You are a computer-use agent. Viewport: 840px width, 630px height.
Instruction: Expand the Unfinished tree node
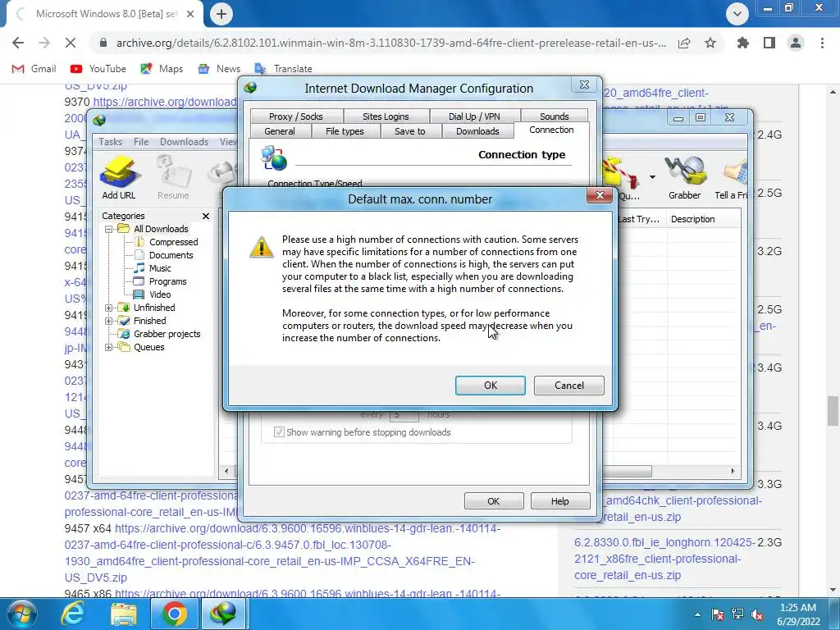click(109, 308)
